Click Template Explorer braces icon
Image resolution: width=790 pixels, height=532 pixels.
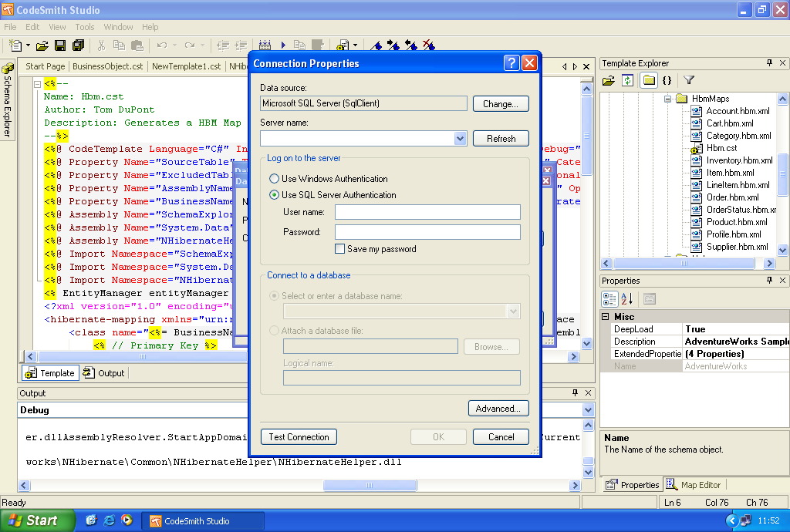coord(667,80)
